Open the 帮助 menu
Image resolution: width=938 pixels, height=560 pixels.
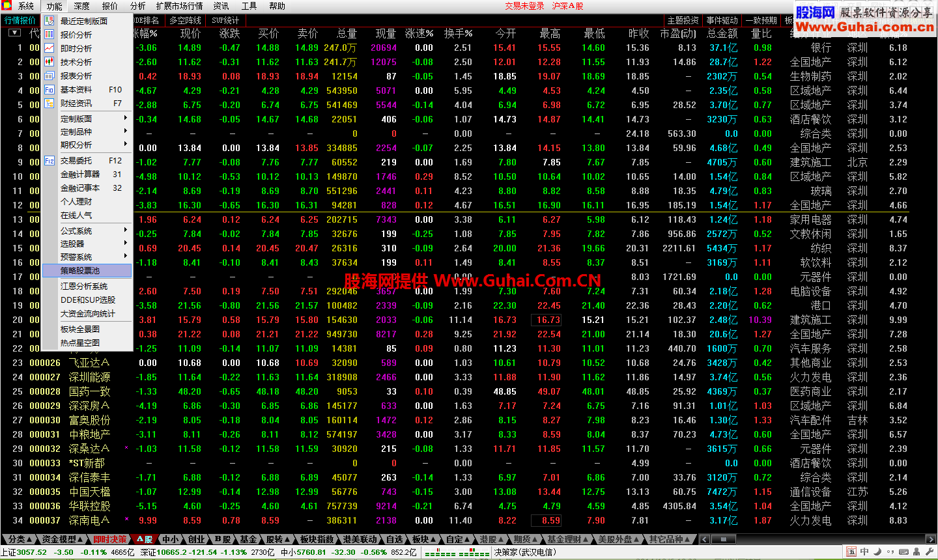(x=277, y=6)
